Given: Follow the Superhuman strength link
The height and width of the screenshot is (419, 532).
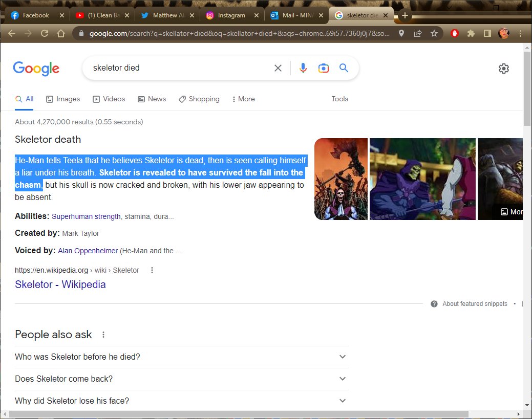Looking at the screenshot, I should 86,216.
